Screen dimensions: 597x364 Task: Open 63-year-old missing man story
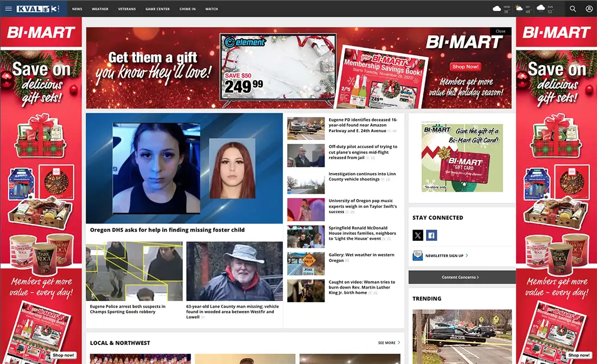(x=232, y=311)
